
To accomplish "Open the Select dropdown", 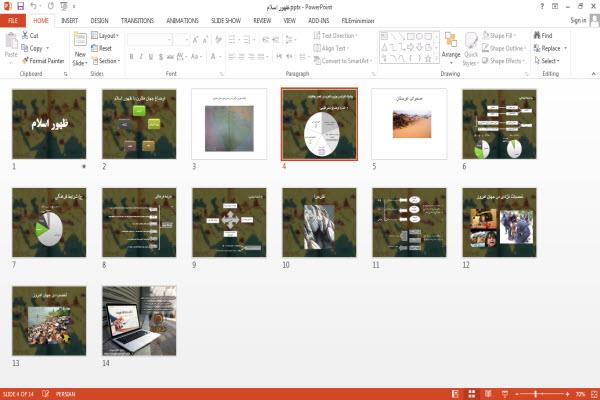I will tap(547, 61).
